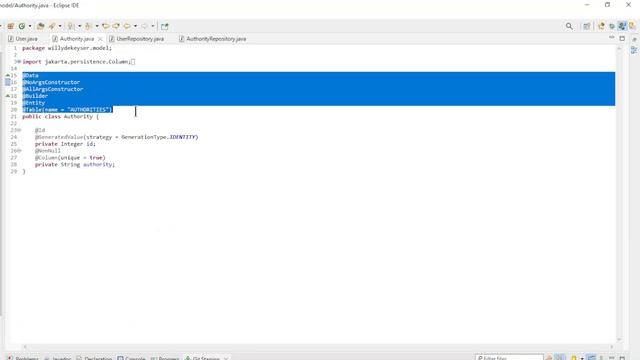Screen dimensions: 640x360
Task: Click the 'private Integer id;' line
Action: coord(65,144)
